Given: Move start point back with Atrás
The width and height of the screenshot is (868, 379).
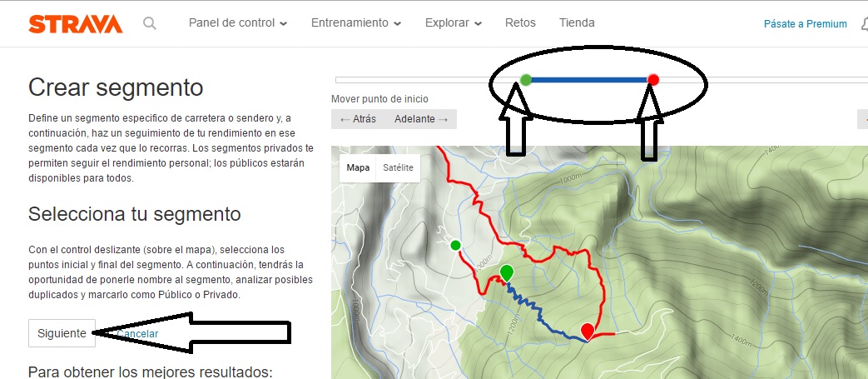Looking at the screenshot, I should (359, 118).
